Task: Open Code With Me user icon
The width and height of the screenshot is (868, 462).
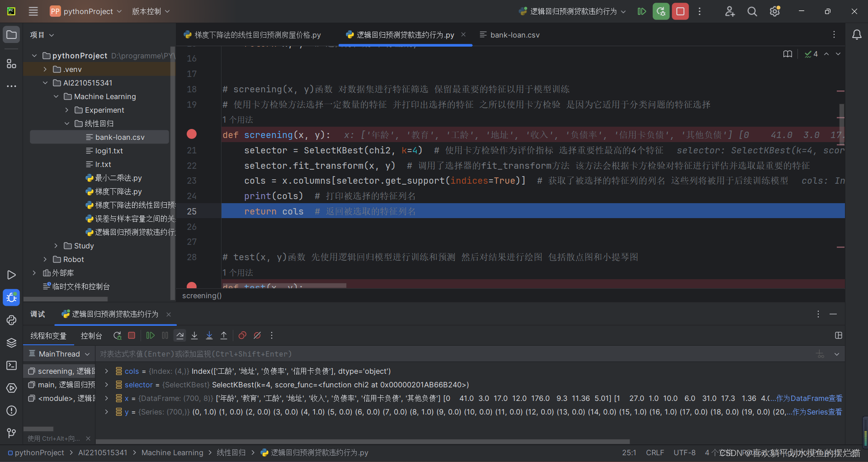Action: [x=730, y=11]
